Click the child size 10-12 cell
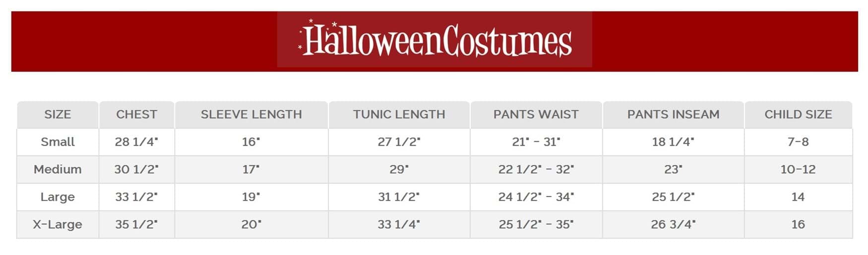 (x=798, y=169)
